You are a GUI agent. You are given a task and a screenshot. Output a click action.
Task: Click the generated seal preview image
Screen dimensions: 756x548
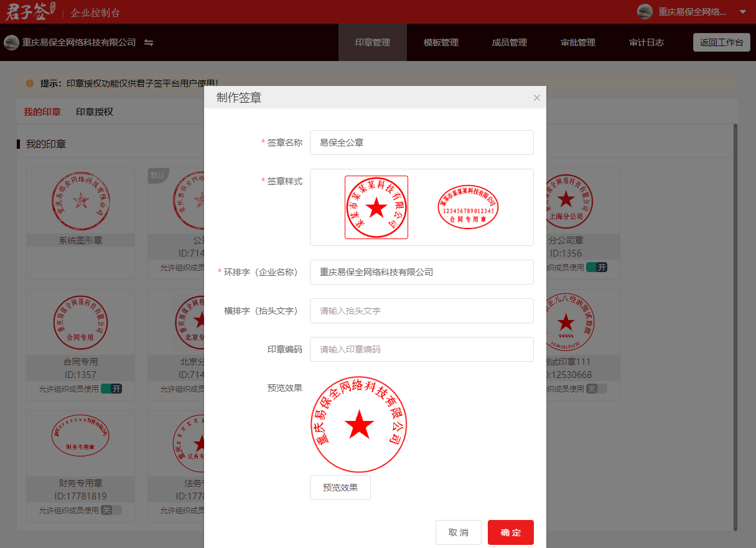(359, 424)
